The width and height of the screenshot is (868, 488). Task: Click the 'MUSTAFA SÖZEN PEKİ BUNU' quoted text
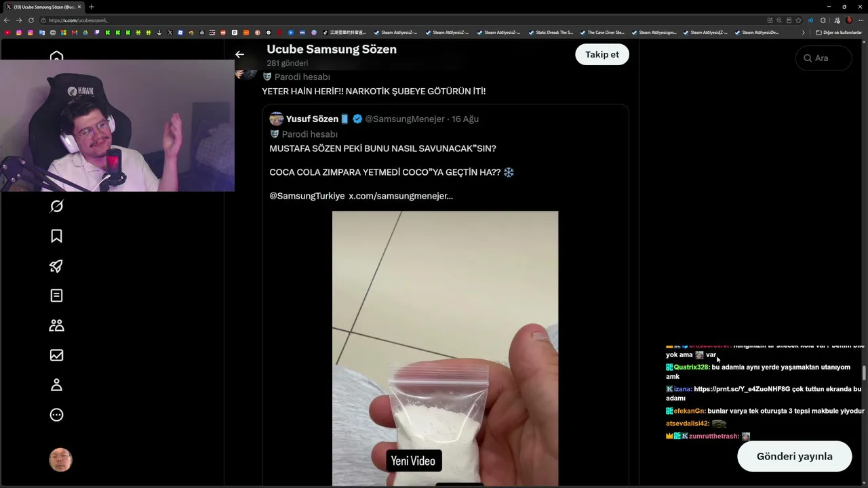click(382, 148)
